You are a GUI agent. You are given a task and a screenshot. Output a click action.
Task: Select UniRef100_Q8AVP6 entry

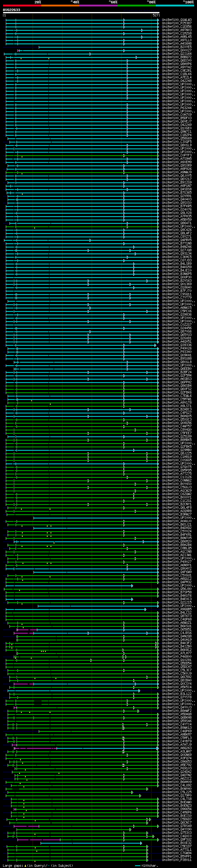pos(177,64)
